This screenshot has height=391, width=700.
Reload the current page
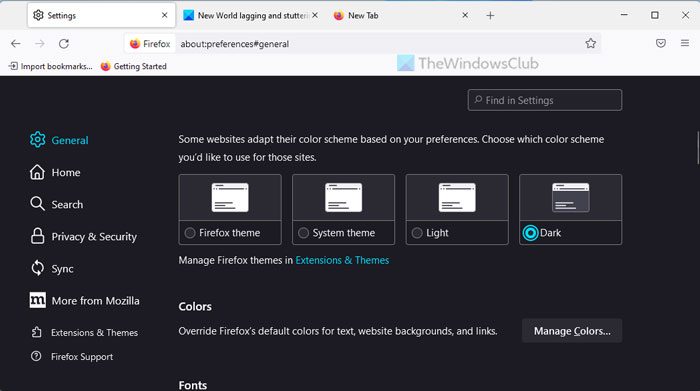pyautogui.click(x=64, y=43)
